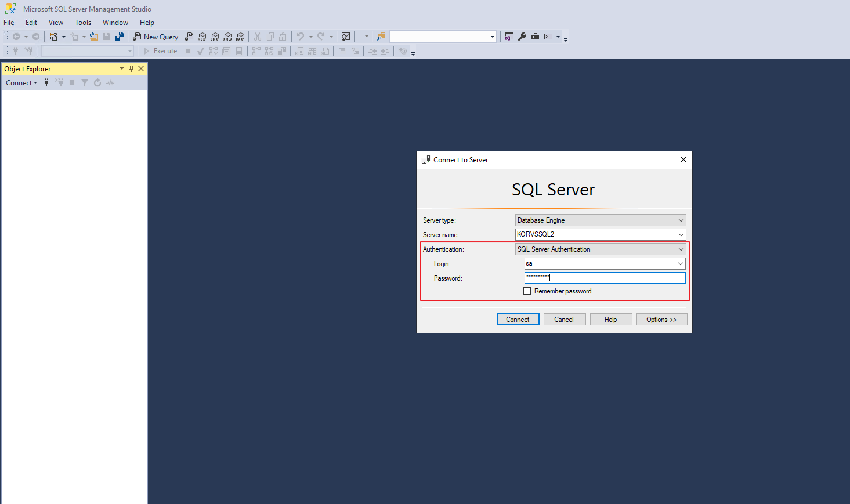The image size is (850, 504).
Task: Click the Open File folder icon
Action: [x=94, y=37]
